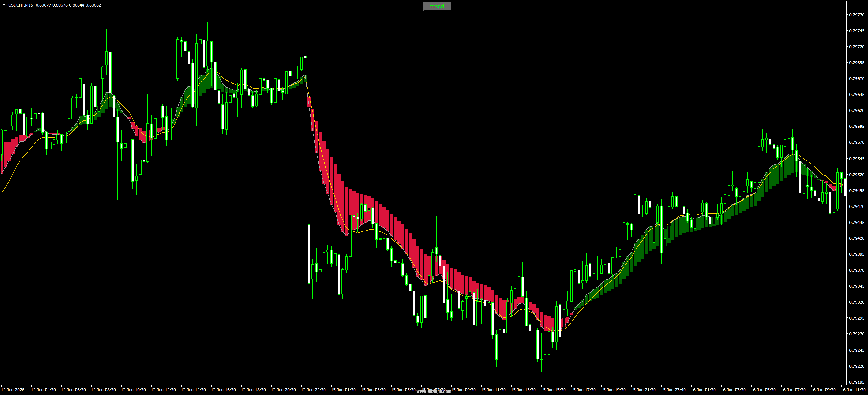Click the 15 Jun 15:30 time label
The image size is (868, 395).
(553, 390)
